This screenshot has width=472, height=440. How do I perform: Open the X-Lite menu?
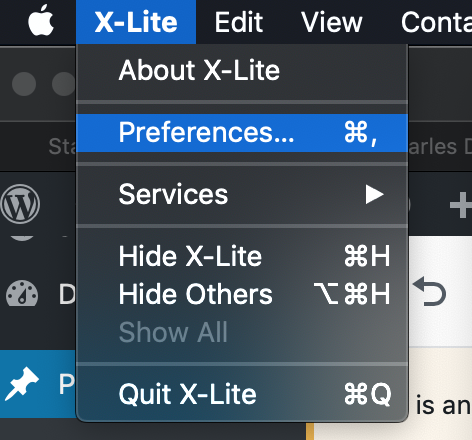pyautogui.click(x=136, y=22)
